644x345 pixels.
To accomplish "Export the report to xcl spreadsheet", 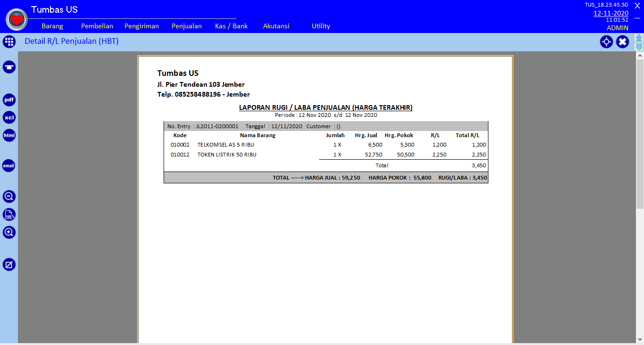I will coord(9,117).
